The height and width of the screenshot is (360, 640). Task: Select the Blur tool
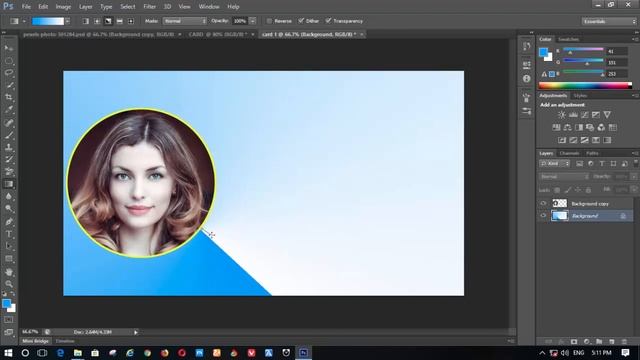click(x=9, y=196)
